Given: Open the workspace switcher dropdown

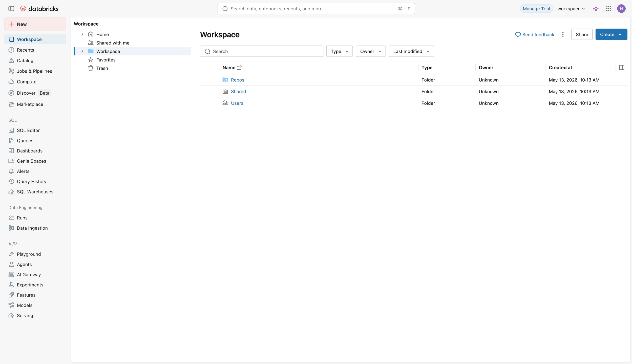Looking at the screenshot, I should coord(571,9).
